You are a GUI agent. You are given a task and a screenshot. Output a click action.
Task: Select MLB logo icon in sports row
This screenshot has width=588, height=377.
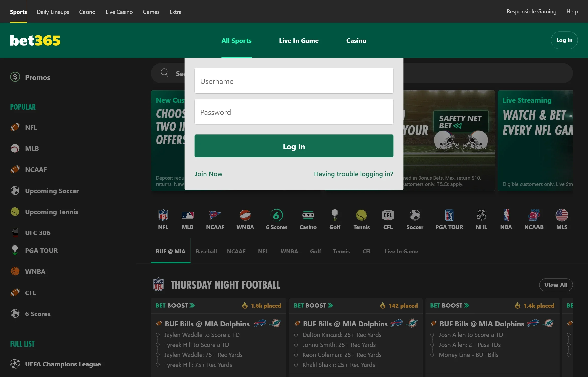188,215
